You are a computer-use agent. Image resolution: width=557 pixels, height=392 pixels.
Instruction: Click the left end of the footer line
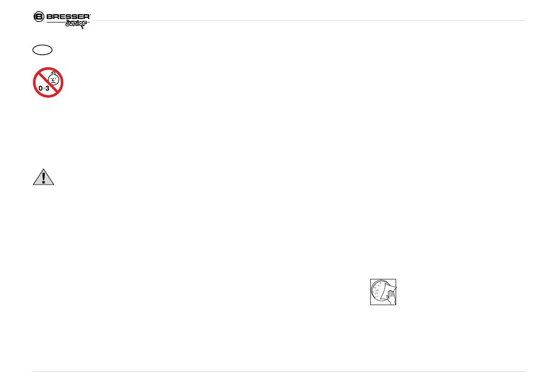click(x=33, y=372)
